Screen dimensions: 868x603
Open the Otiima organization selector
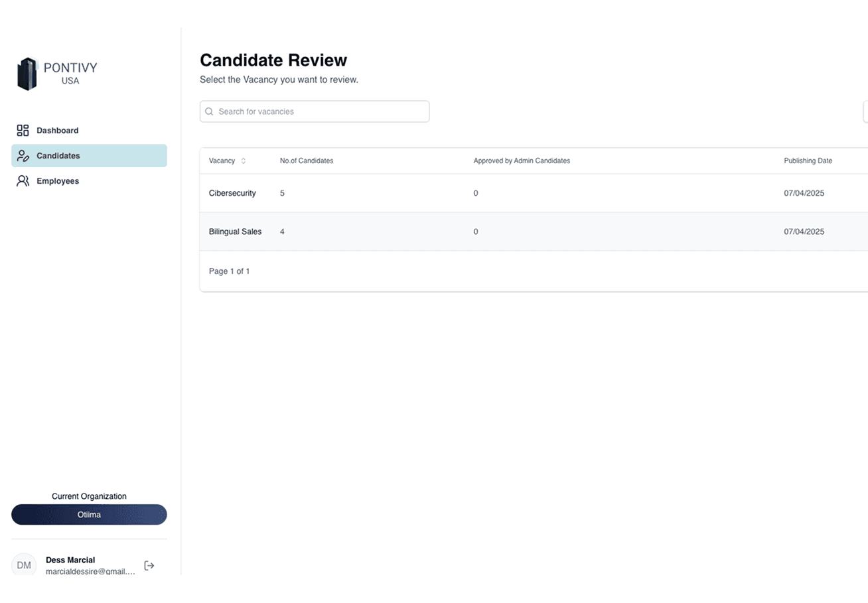pyautogui.click(x=89, y=515)
